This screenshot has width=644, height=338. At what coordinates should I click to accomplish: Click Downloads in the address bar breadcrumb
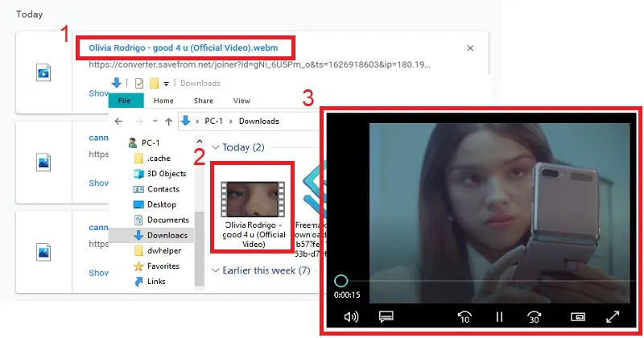259,122
